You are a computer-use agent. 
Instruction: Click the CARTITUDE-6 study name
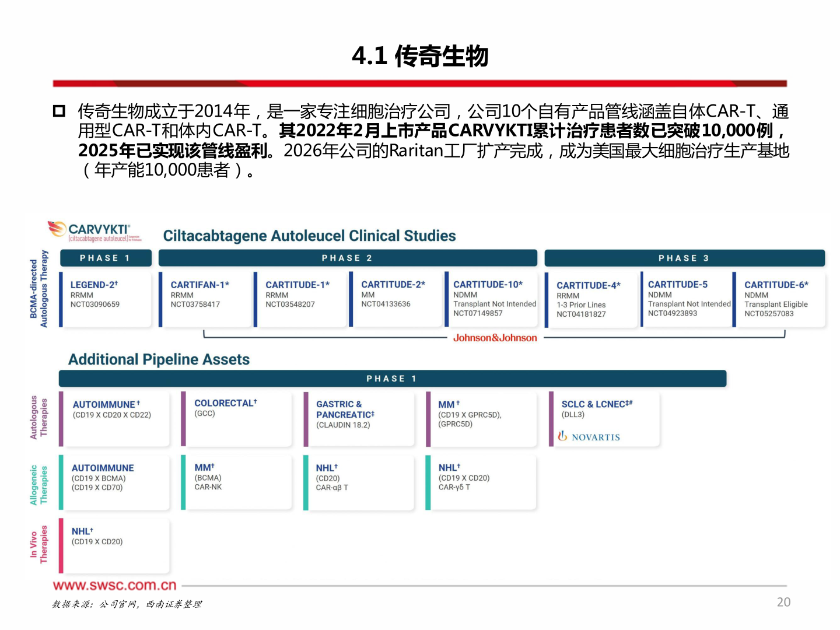(776, 285)
